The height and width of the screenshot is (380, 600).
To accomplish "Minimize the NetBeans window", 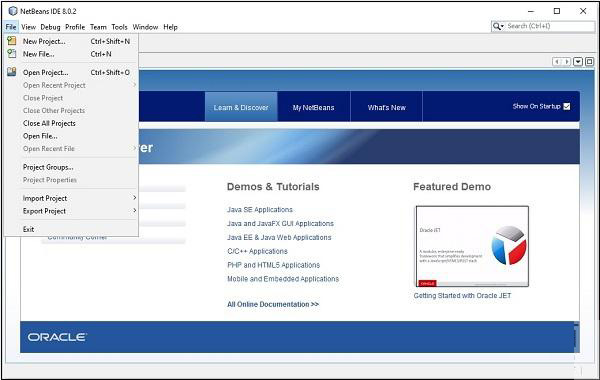I will (x=531, y=11).
